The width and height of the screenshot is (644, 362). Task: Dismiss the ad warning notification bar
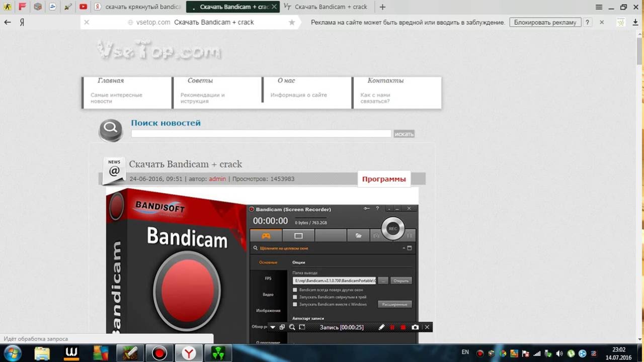(x=602, y=22)
